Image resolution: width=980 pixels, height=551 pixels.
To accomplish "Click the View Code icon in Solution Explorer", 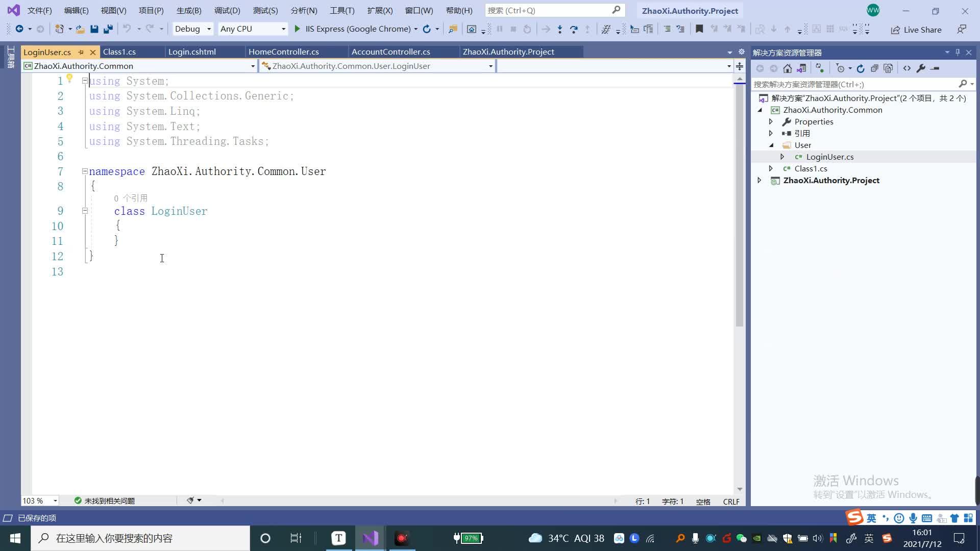I will [x=907, y=68].
